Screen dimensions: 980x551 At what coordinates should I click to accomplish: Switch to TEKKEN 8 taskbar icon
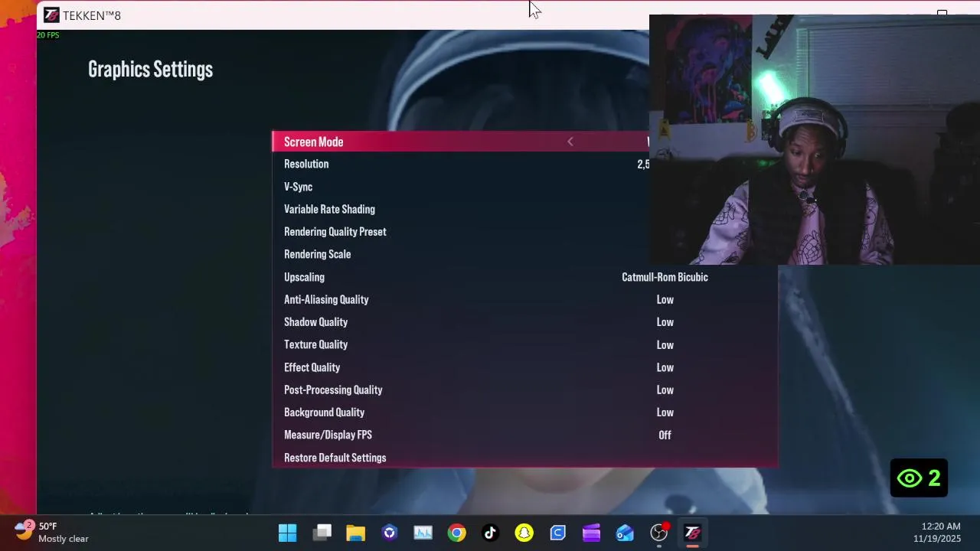(x=692, y=533)
